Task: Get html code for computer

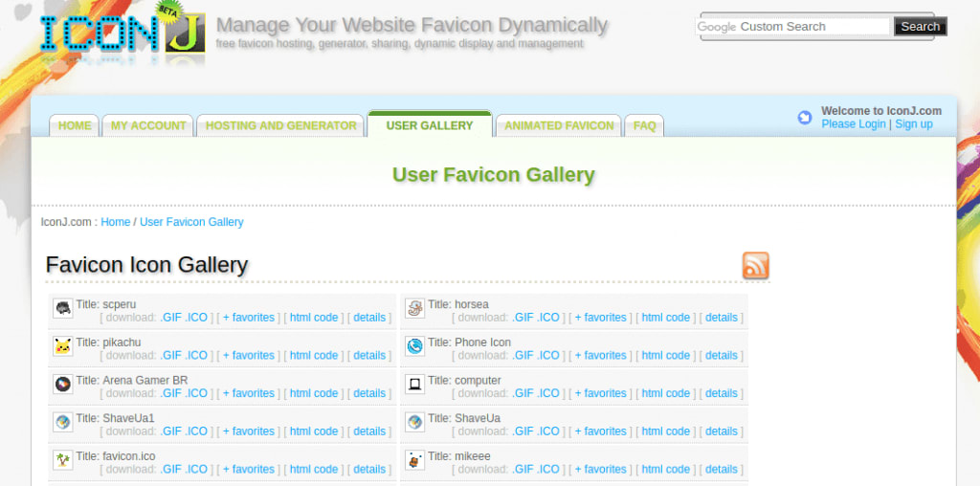Action: [666, 393]
